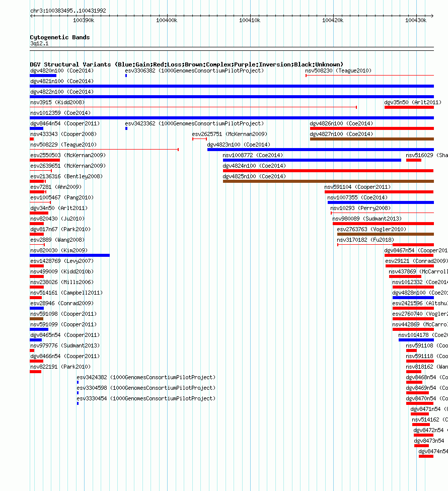This screenshot has width=448, height=491.
Task: Open esv2136316 (Bentley2008) variant
Action: [66, 177]
